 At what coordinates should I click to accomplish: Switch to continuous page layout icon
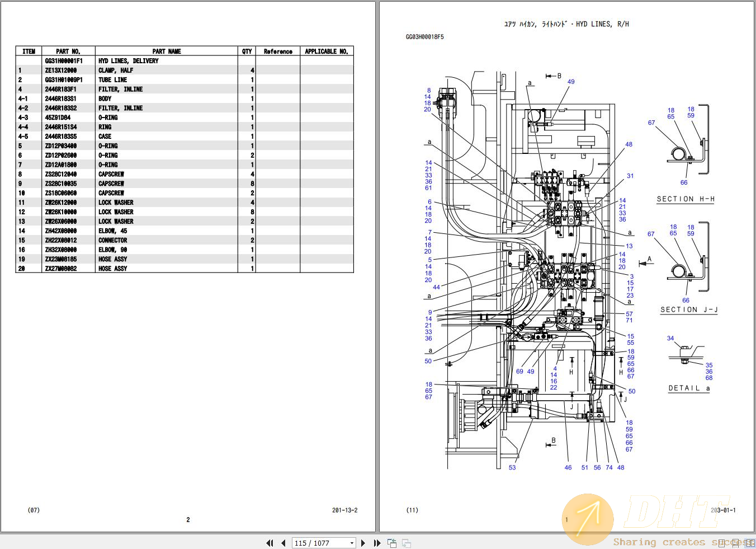[x=736, y=542]
